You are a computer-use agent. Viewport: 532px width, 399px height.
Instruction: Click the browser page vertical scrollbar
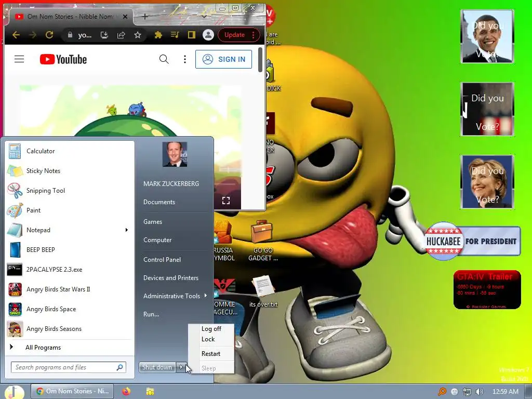260,60
